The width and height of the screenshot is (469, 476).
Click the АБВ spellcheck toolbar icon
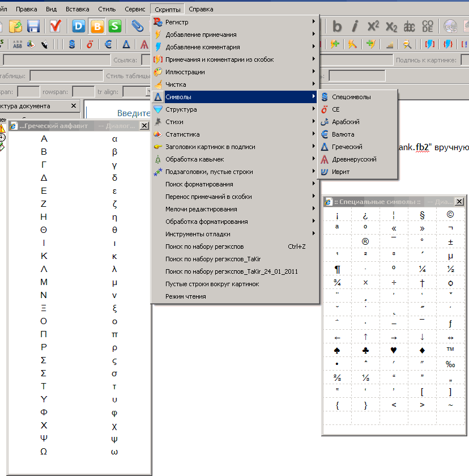tap(17, 44)
